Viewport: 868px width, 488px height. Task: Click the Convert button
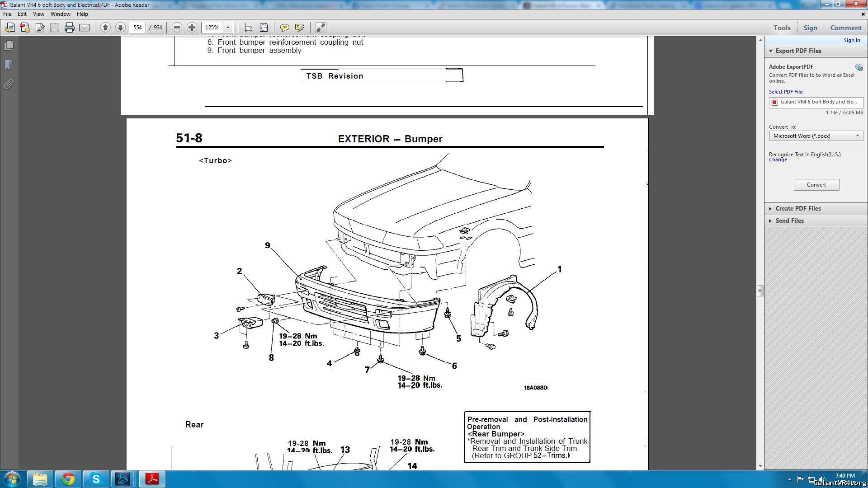coord(816,185)
